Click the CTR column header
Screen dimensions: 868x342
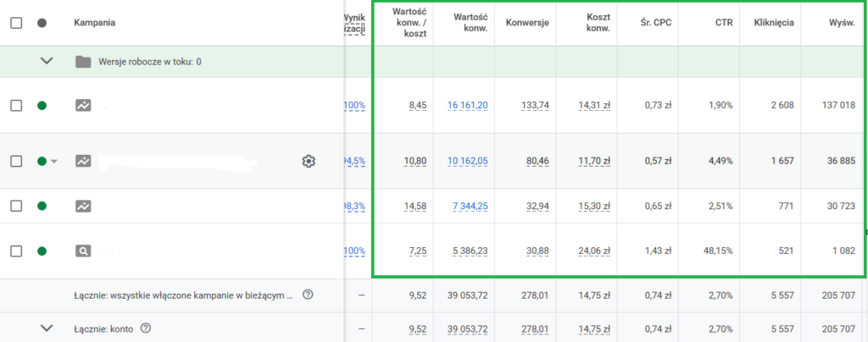(x=723, y=23)
